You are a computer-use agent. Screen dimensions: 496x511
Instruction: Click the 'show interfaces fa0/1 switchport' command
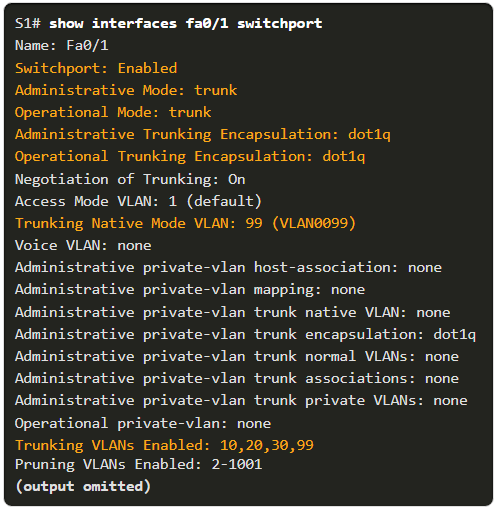pos(186,24)
